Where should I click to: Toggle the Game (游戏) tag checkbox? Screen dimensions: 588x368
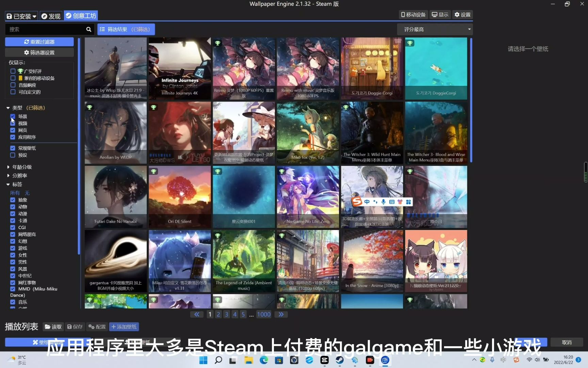[13, 248]
